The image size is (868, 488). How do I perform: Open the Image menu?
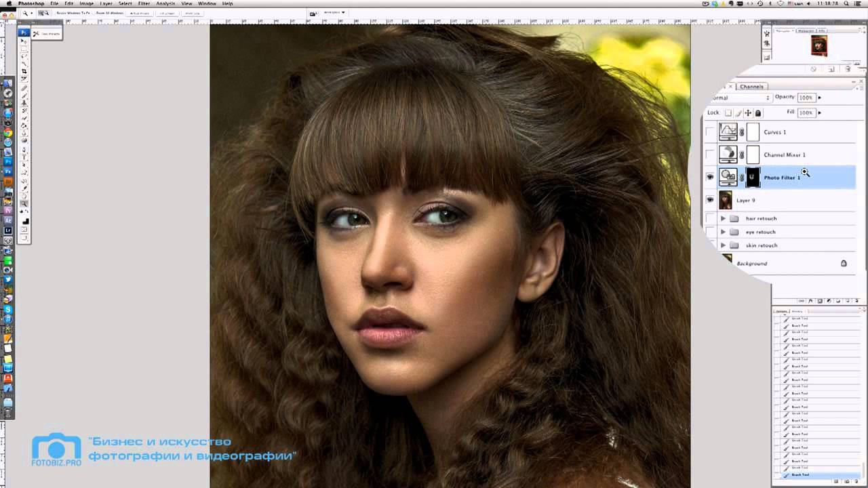point(86,3)
